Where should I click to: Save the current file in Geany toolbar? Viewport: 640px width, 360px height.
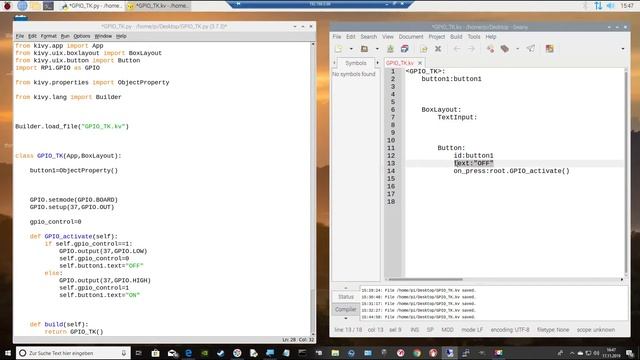pyautogui.click(x=390, y=49)
